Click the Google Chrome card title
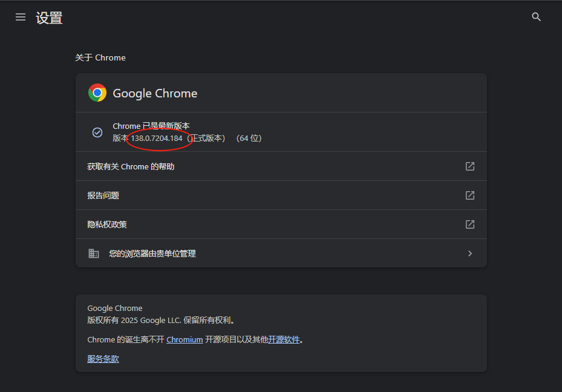Screen dimensions: 562x392 coord(155,93)
